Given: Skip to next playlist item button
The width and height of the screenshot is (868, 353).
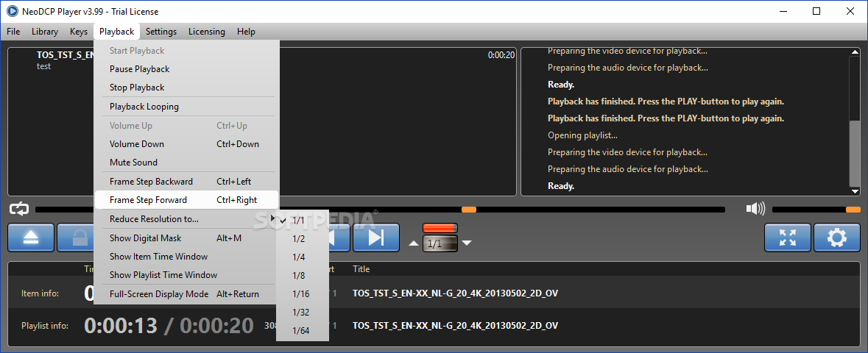Looking at the screenshot, I should tap(376, 238).
